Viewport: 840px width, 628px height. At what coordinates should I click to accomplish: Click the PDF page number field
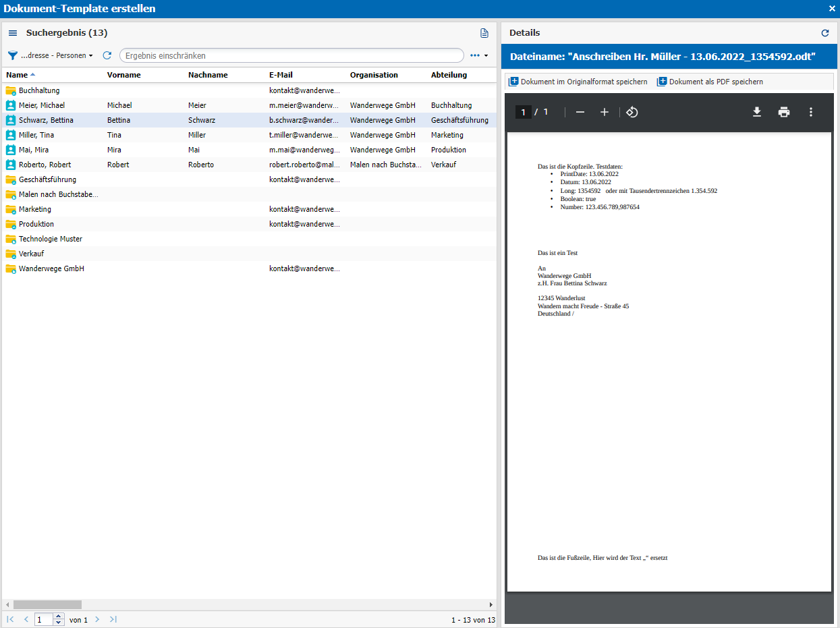[523, 112]
